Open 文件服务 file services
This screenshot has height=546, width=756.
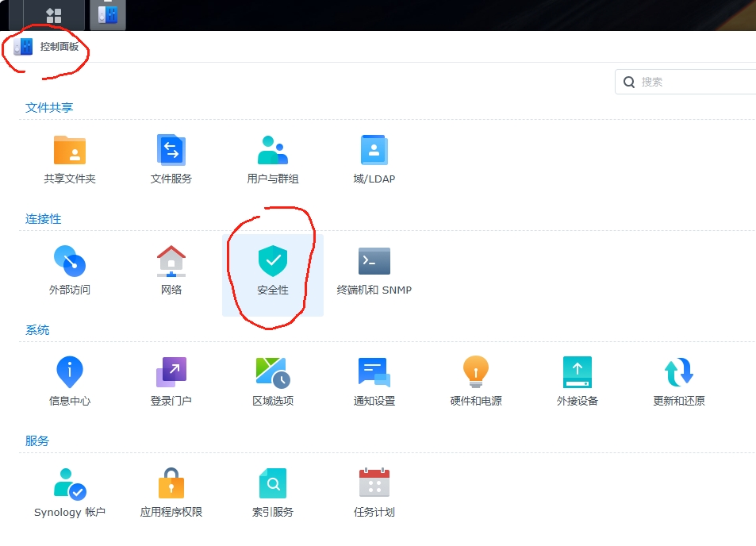[171, 156]
